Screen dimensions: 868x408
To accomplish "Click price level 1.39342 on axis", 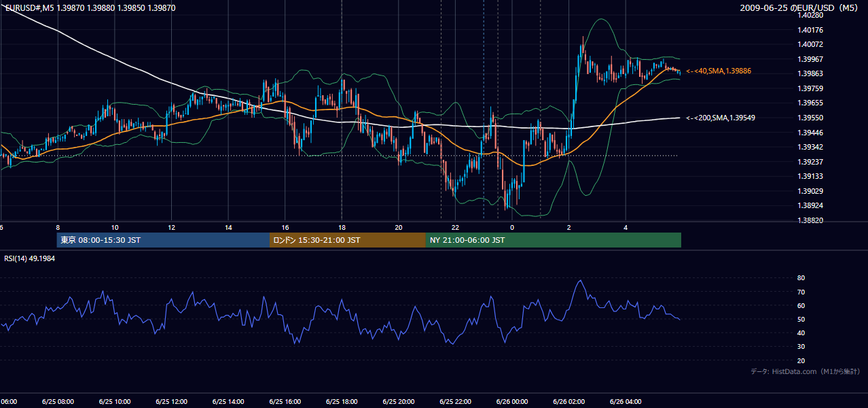I will click(x=810, y=147).
